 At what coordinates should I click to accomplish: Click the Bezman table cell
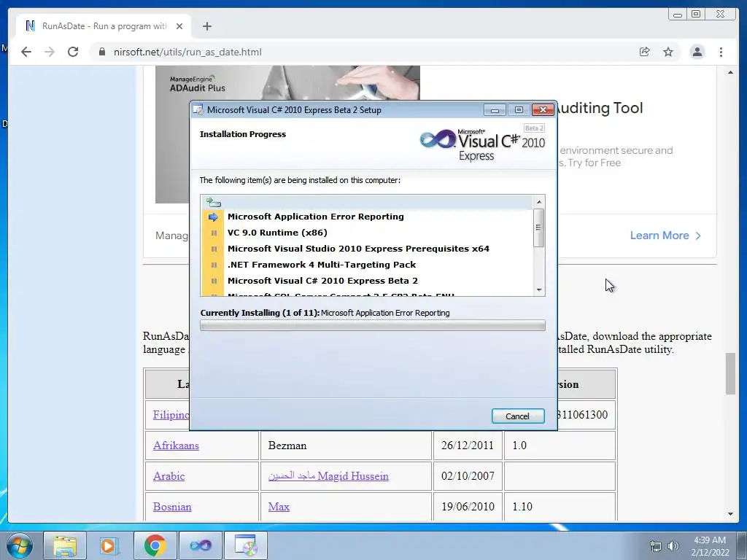[346, 446]
